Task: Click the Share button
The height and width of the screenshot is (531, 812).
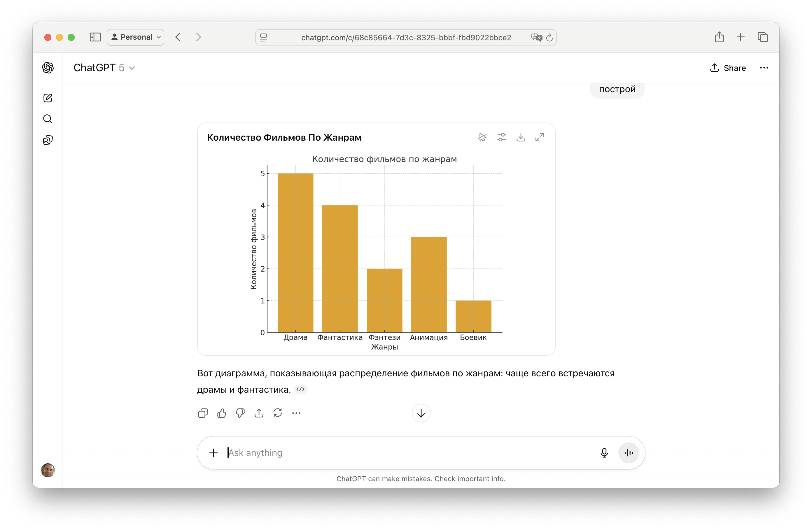Action: click(728, 68)
